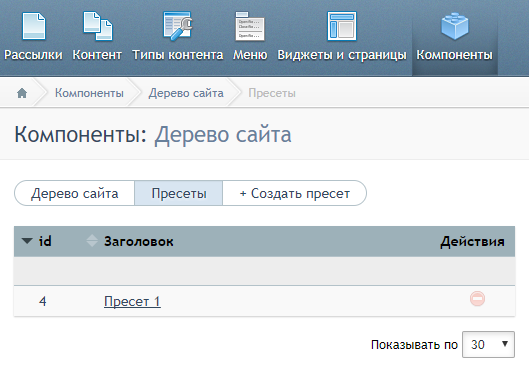
Task: Click the Заголовок column header
Action: (139, 241)
